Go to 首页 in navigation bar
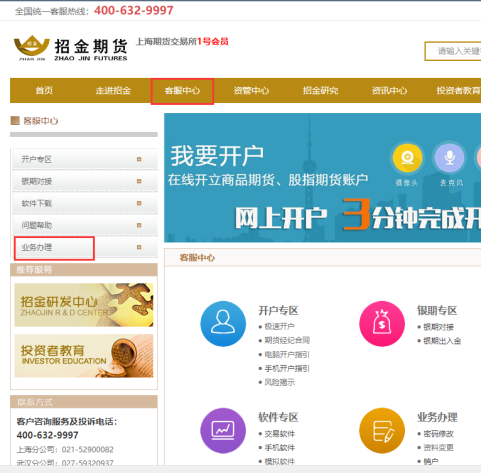 pyautogui.click(x=44, y=91)
